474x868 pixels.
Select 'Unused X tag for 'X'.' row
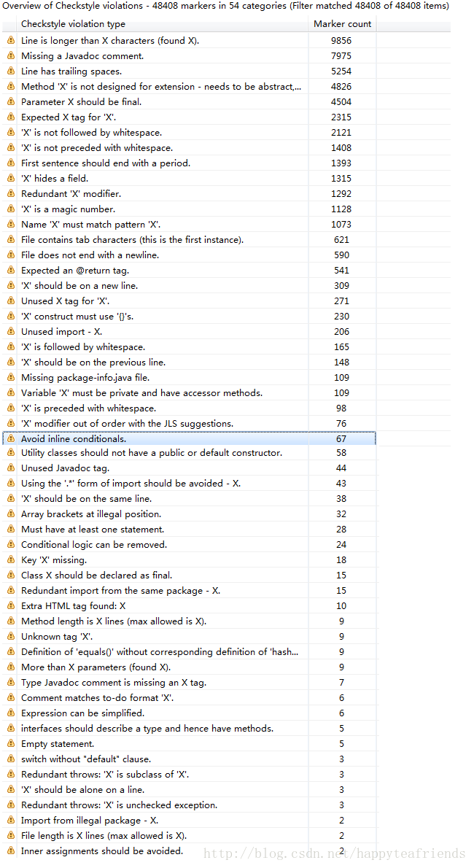coord(190,301)
